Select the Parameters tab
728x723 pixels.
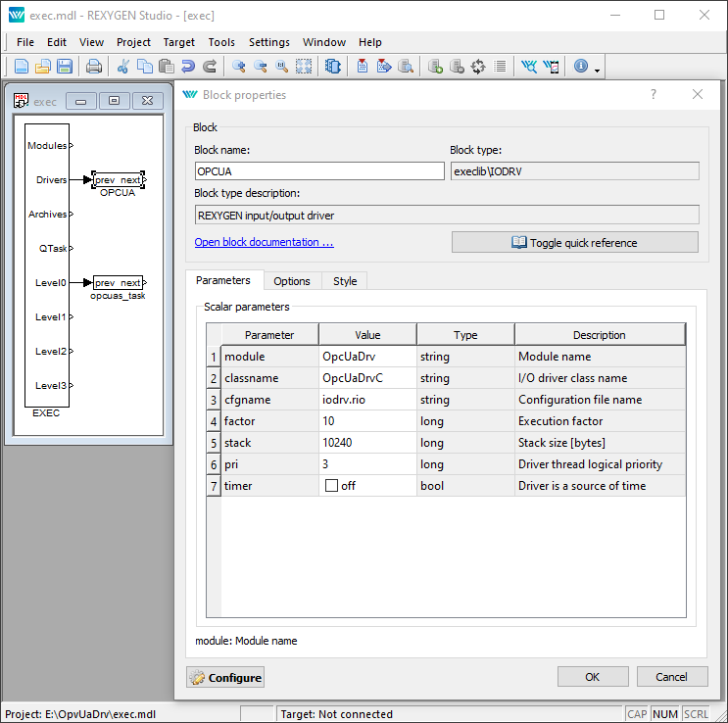click(222, 280)
